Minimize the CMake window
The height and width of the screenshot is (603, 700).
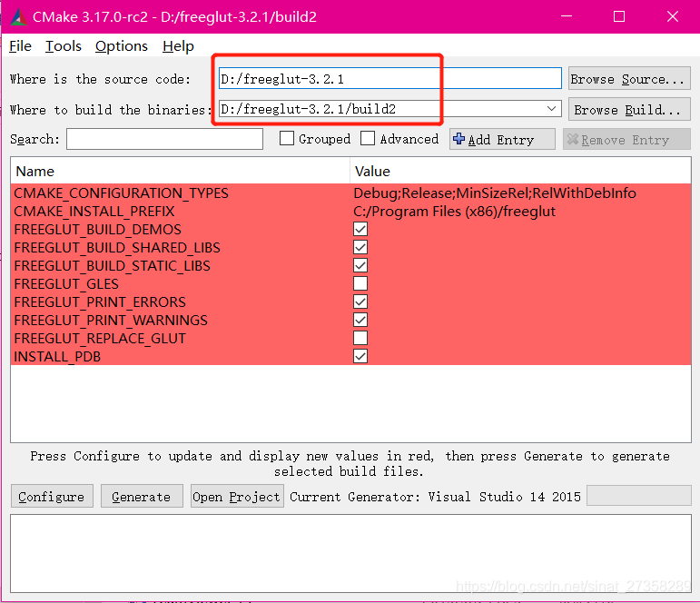tap(567, 16)
